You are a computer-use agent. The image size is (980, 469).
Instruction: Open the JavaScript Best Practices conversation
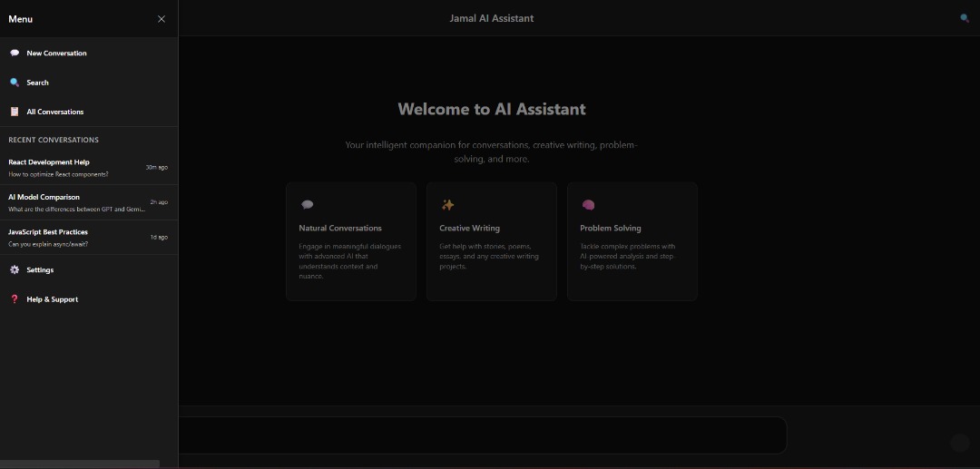[x=89, y=238]
